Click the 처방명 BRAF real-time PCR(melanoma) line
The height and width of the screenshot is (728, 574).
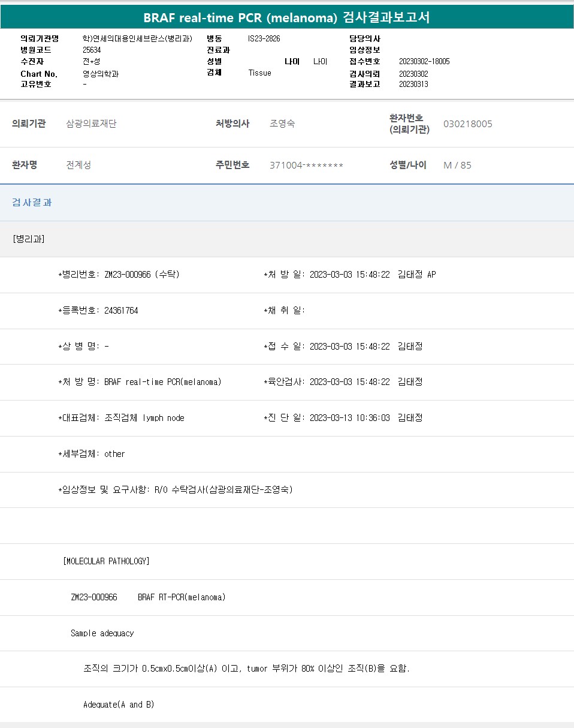[140, 382]
